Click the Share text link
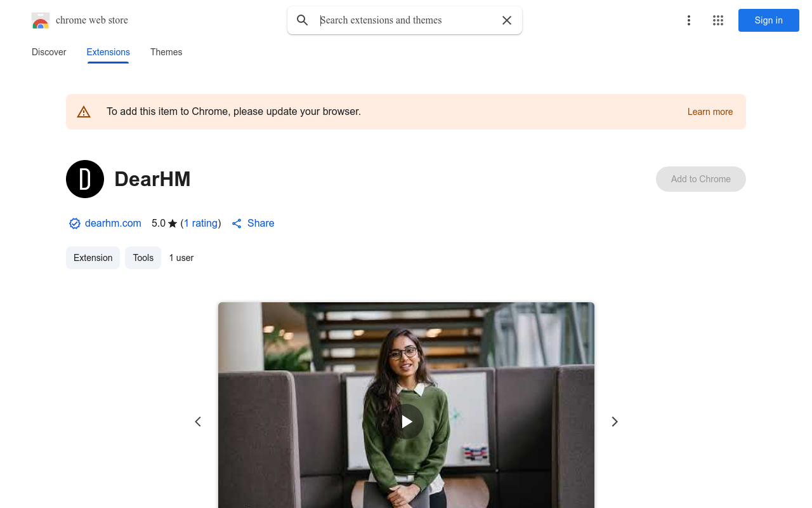 261,224
